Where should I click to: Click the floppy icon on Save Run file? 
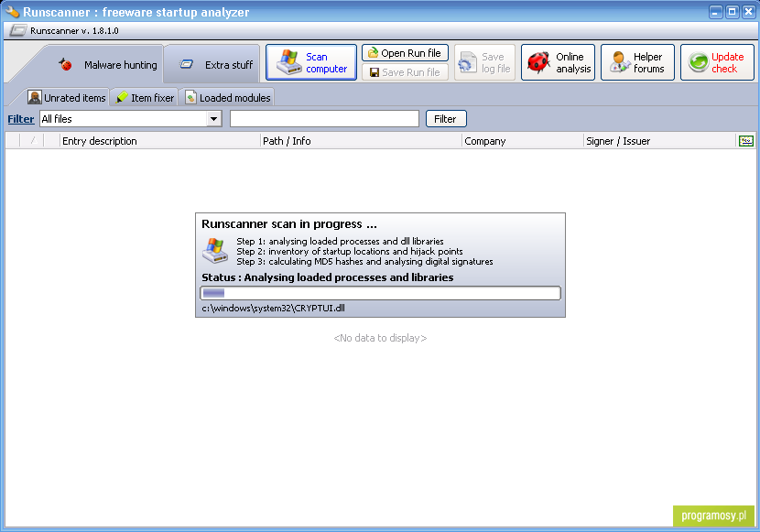[x=375, y=72]
